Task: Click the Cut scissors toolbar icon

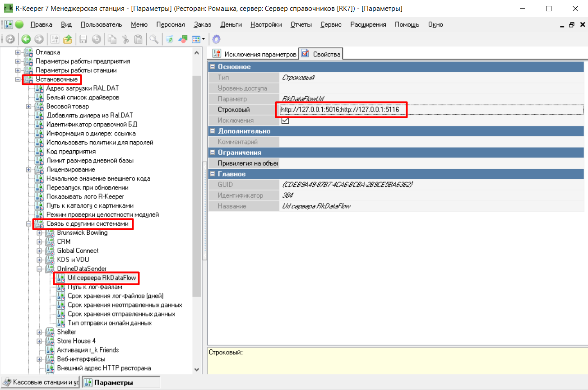Action: point(126,39)
